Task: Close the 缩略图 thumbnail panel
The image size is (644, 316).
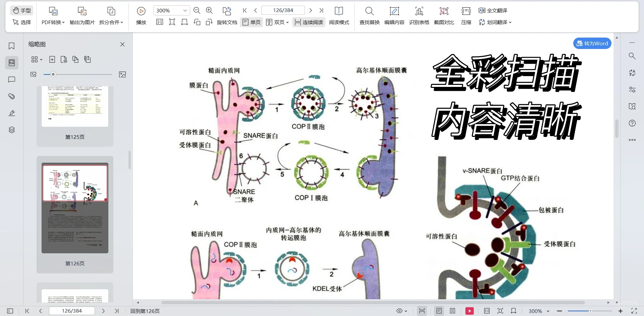Action: coord(122,44)
